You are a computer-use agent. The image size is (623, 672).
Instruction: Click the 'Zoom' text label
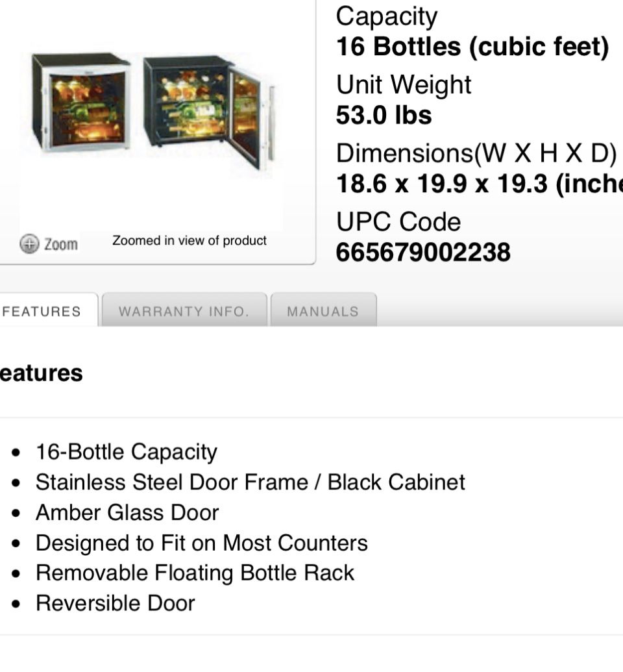(x=61, y=245)
